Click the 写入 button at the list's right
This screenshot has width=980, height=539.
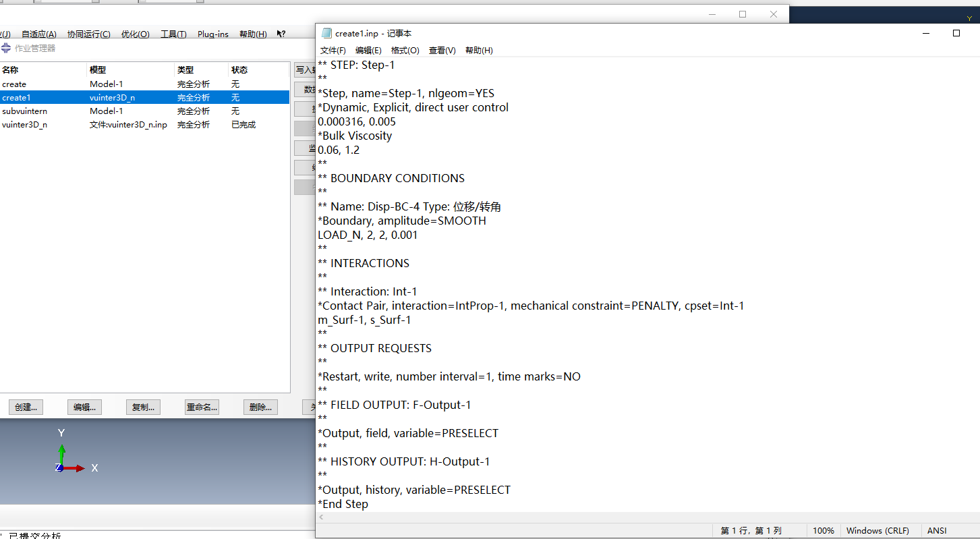tap(305, 69)
